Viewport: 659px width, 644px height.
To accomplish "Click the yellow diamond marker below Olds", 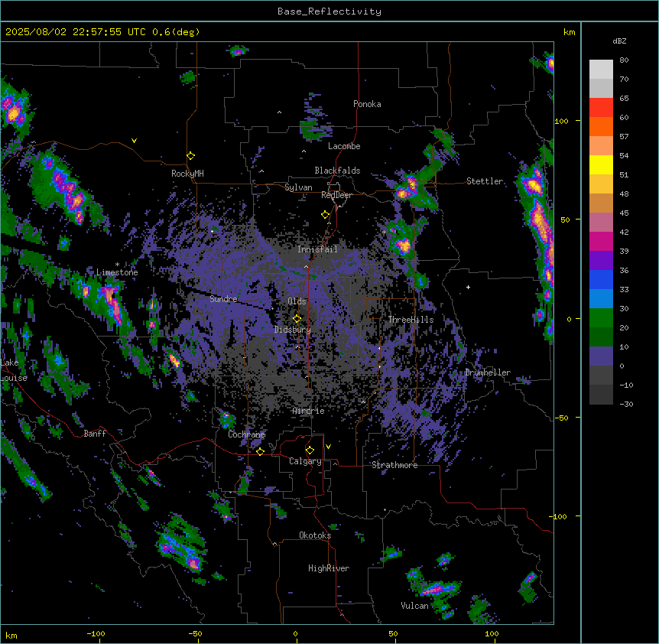I will pos(297,319).
